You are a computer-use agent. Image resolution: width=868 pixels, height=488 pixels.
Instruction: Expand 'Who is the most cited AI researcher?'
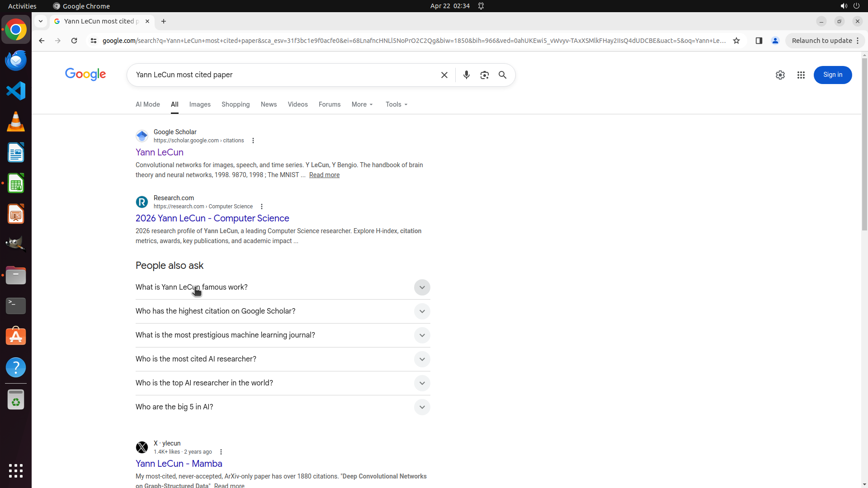[x=422, y=359]
